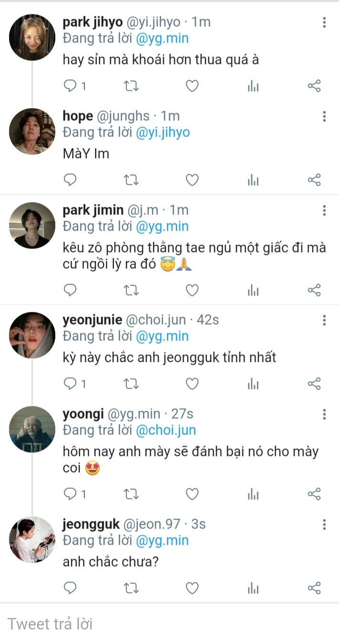Reply to park jimin's tweet
This screenshot has height=644, width=339.
70,290
